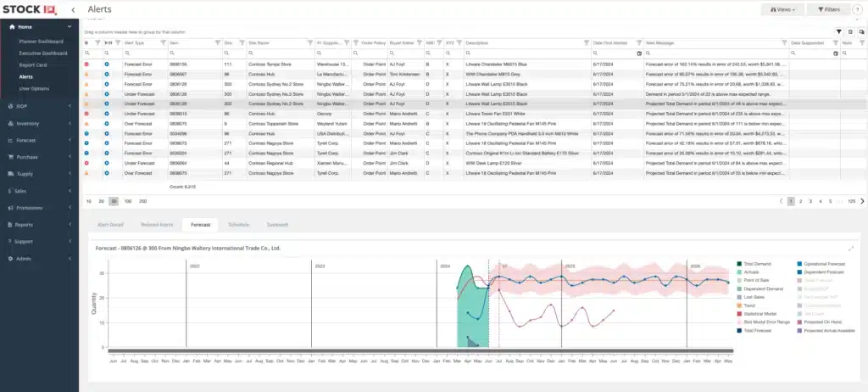Click blue status icon on Contoso Tampa Store row
868x392 pixels.
pyautogui.click(x=107, y=64)
